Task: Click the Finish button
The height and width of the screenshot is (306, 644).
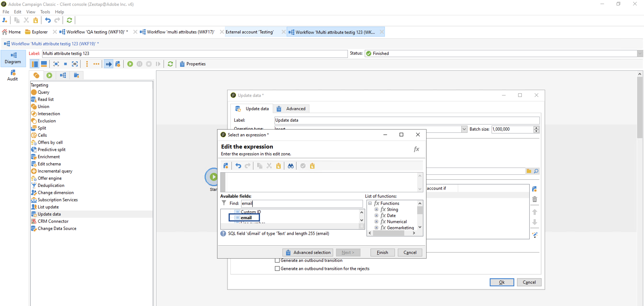Action: 382,252
